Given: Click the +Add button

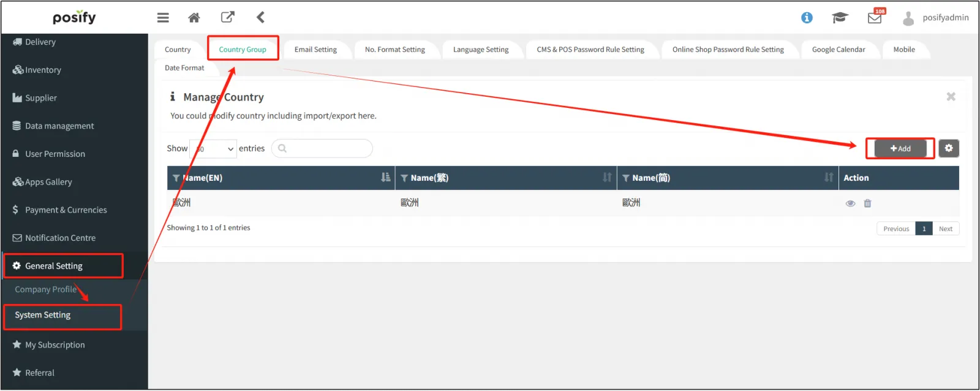Looking at the screenshot, I should 900,148.
